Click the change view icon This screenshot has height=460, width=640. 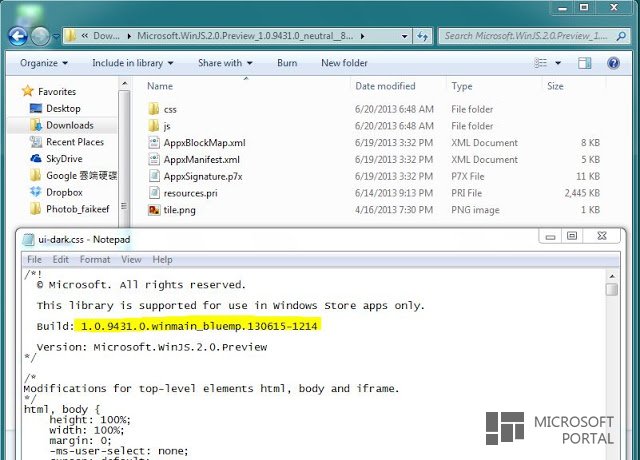pyautogui.click(x=540, y=63)
